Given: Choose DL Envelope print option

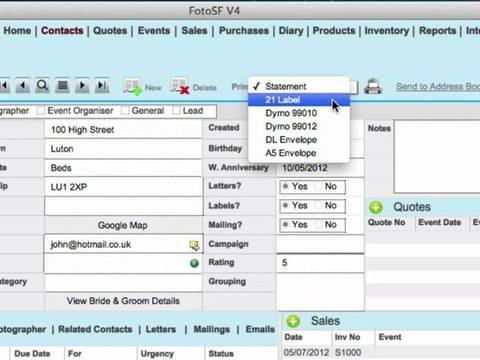Looking at the screenshot, I should tap(299, 140).
